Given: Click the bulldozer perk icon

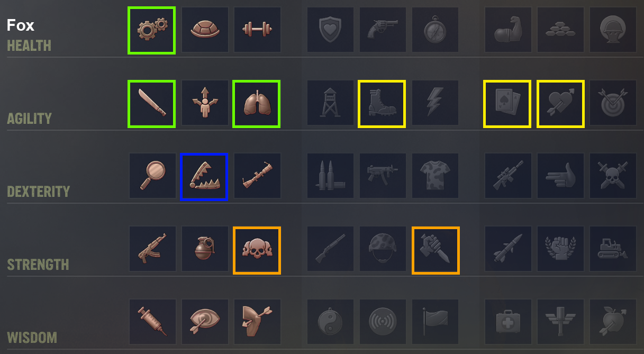Looking at the screenshot, I should tap(613, 249).
